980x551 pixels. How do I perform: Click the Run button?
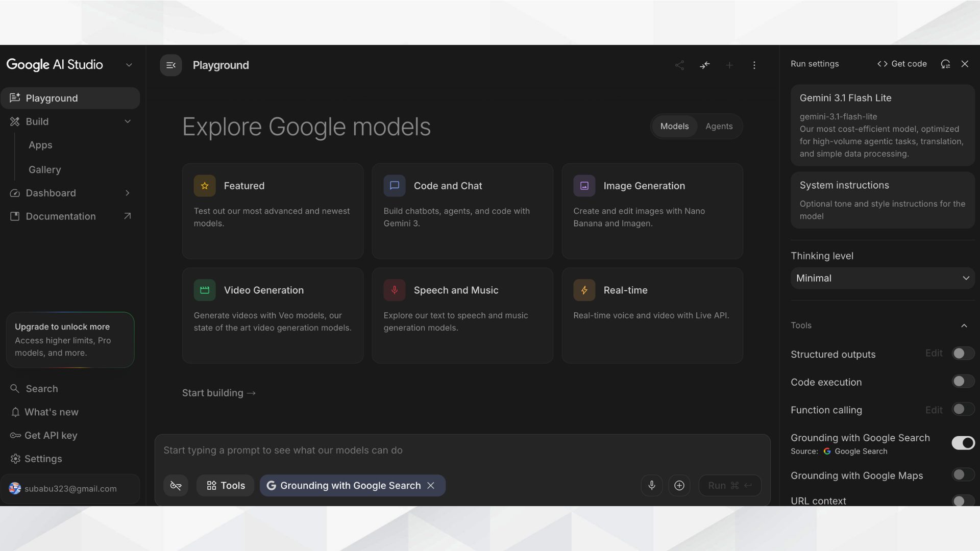click(x=730, y=486)
